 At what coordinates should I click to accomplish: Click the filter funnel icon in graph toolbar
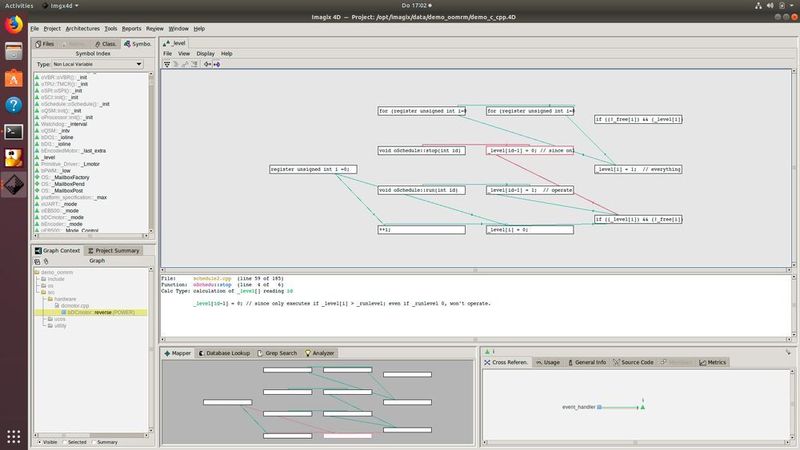click(167, 64)
